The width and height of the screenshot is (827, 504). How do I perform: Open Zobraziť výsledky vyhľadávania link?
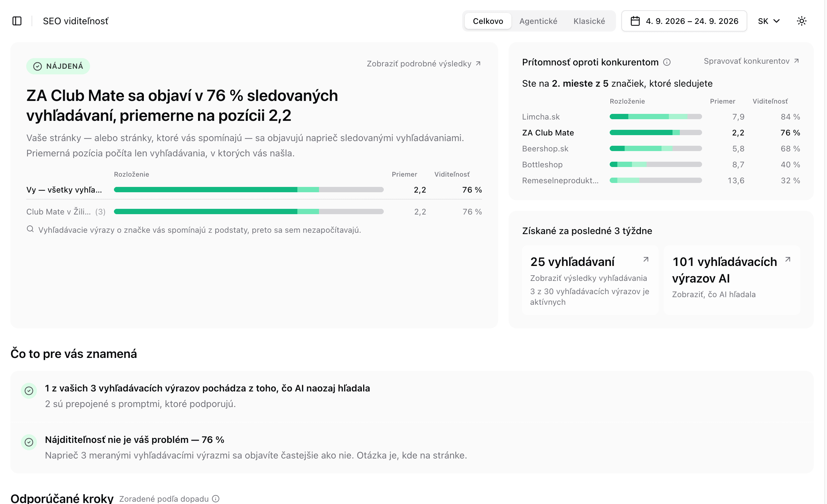pyautogui.click(x=588, y=278)
